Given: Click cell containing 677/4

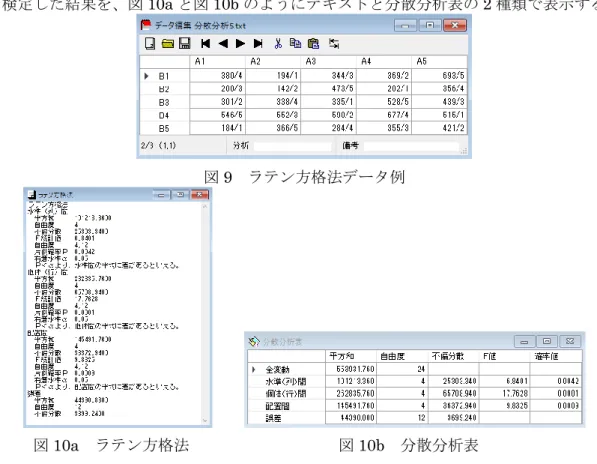Looking at the screenshot, I should click(384, 115).
